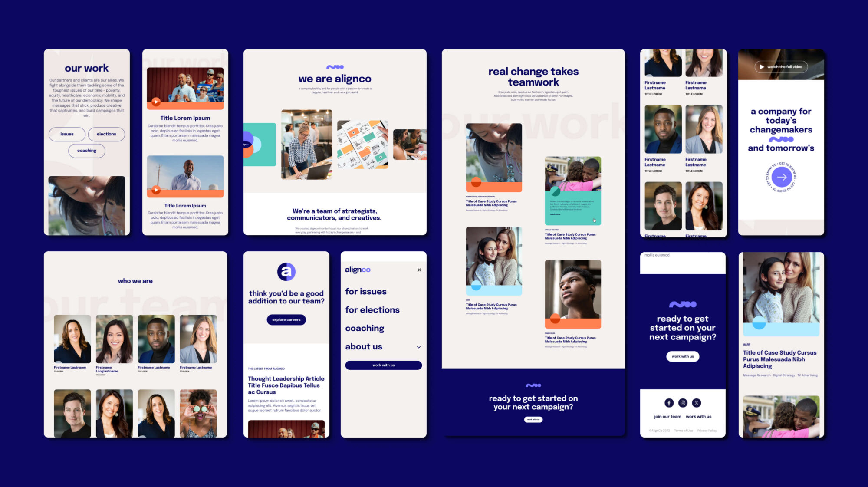
Task: Select the elections navigation menu item
Action: 373,309
